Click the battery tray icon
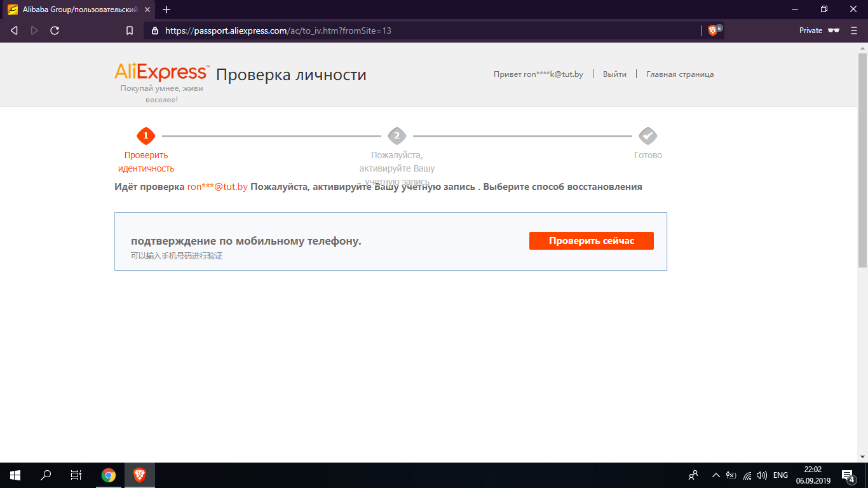 point(731,475)
